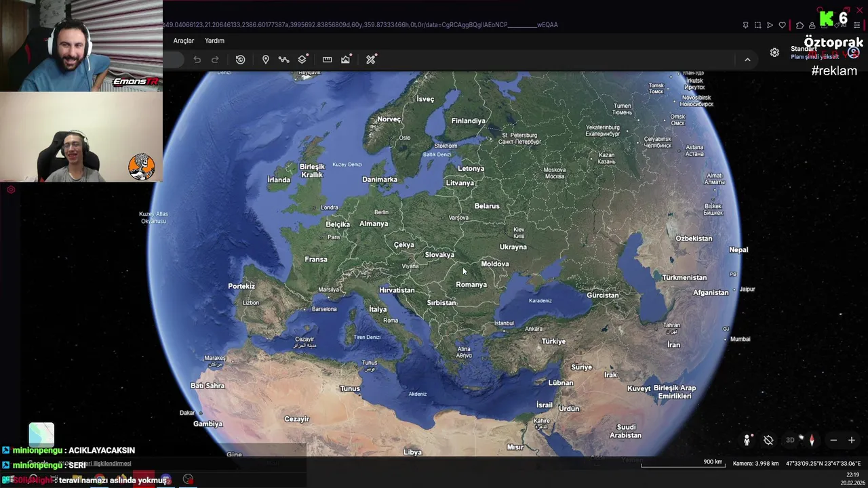Click the browser play-arrow icon
The height and width of the screenshot is (488, 868).
770,25
